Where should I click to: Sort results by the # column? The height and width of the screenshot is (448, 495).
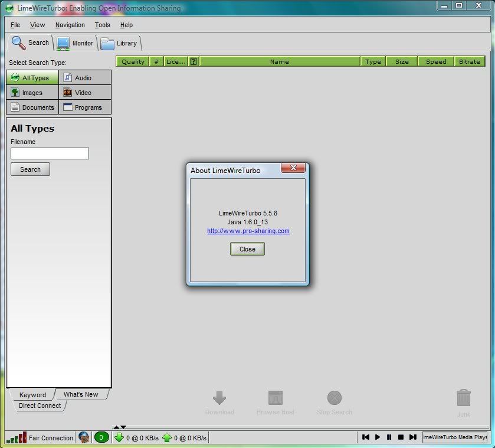click(x=156, y=61)
